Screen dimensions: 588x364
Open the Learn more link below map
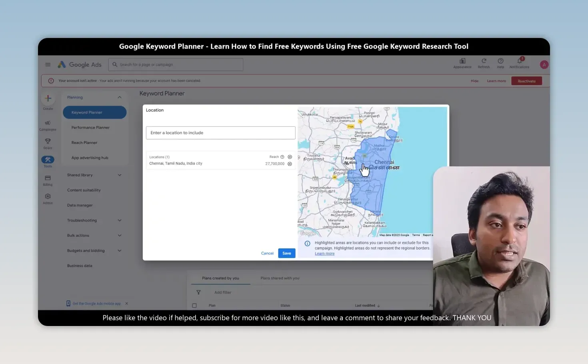[x=324, y=254]
